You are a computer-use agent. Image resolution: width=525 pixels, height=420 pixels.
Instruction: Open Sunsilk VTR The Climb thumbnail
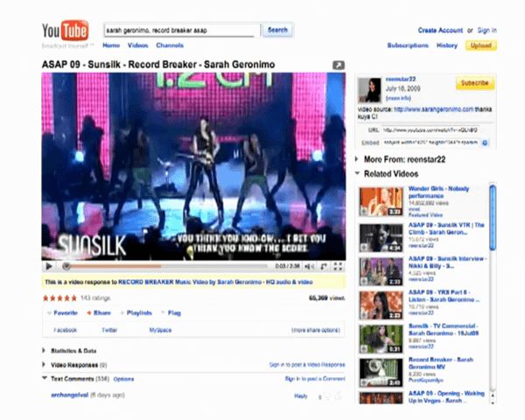[381, 238]
